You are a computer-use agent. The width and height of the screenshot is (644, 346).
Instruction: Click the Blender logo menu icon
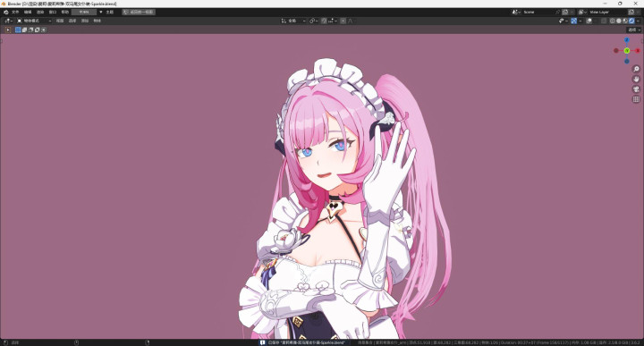(x=5, y=12)
